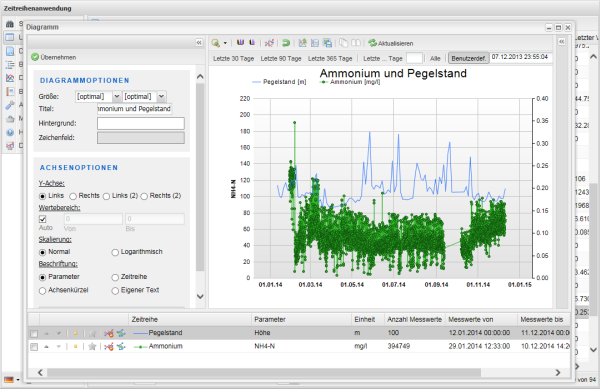Image resolution: width=600 pixels, height=389 pixels.
Task: Collapse the options panel with double chevron
Action: [199, 42]
